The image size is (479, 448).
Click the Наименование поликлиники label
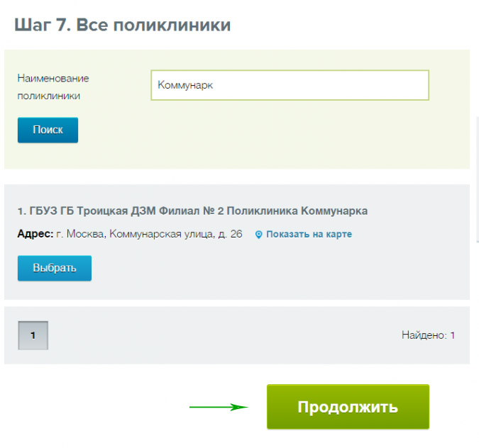53,87
